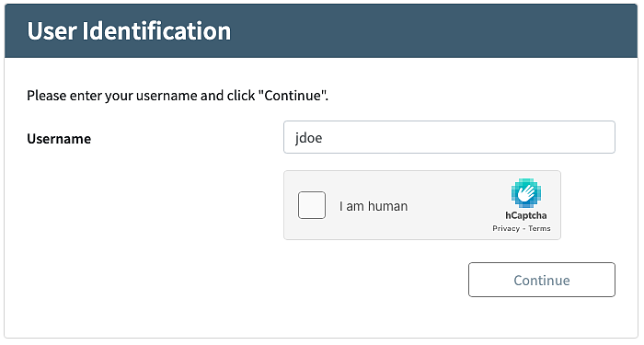
Task: Open the hCaptcha Terms link
Action: (x=539, y=228)
